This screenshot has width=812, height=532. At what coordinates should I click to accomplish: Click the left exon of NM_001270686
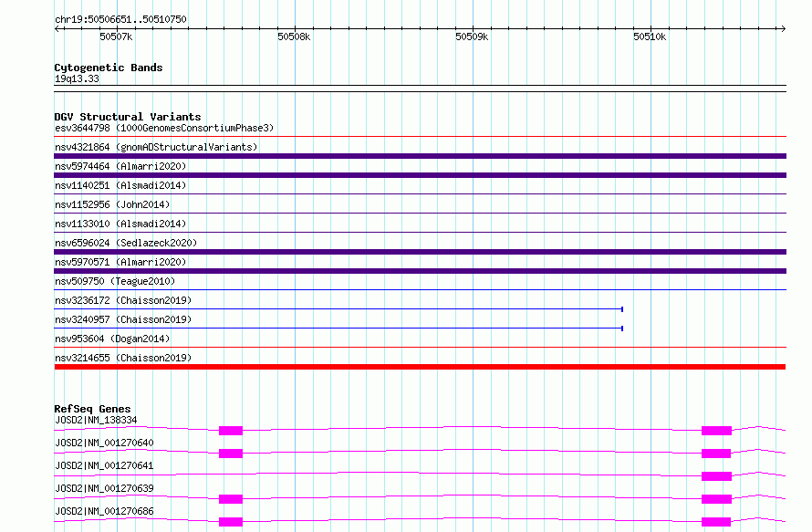231,522
